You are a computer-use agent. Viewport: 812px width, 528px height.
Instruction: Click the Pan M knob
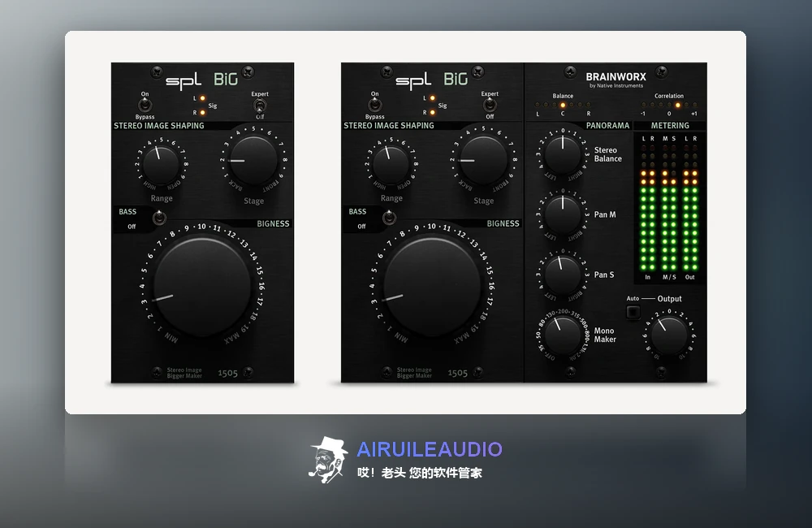pos(563,214)
